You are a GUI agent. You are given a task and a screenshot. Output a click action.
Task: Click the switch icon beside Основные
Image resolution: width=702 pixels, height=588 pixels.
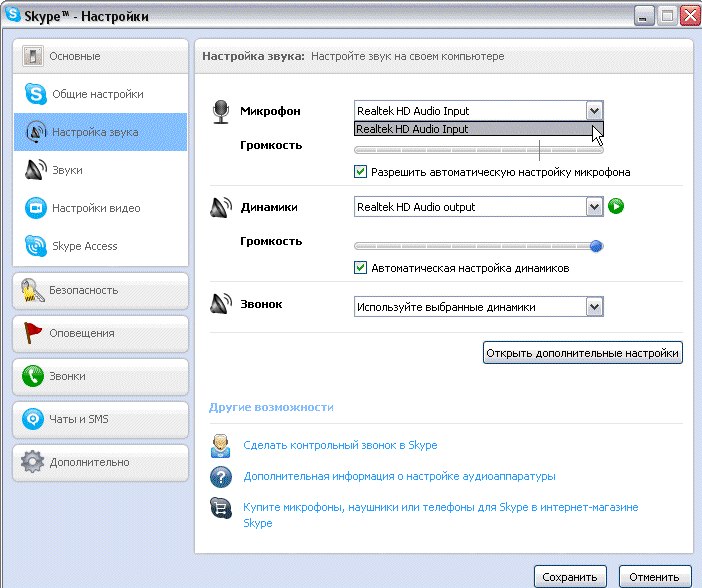pyautogui.click(x=32, y=56)
